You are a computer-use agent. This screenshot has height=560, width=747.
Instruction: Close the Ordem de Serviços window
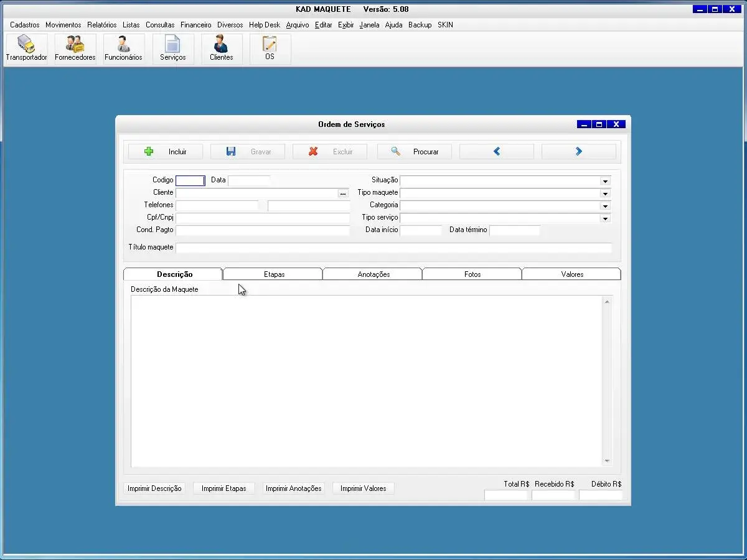tap(616, 124)
